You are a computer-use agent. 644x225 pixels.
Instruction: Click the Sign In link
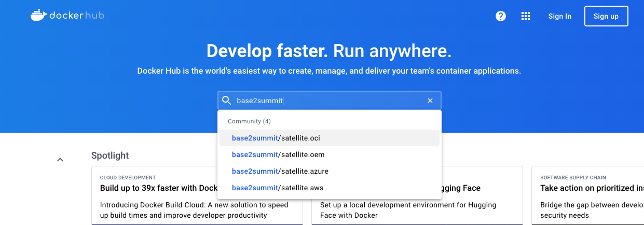pyautogui.click(x=560, y=16)
